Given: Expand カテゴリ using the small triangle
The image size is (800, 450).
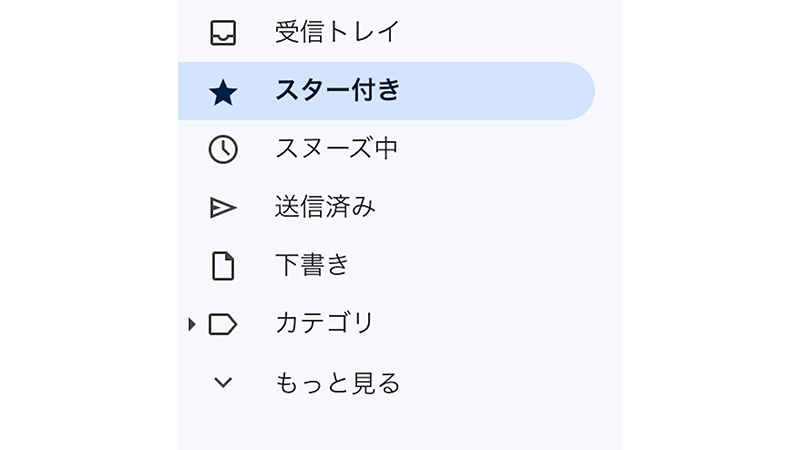Looking at the screenshot, I should click(x=192, y=324).
